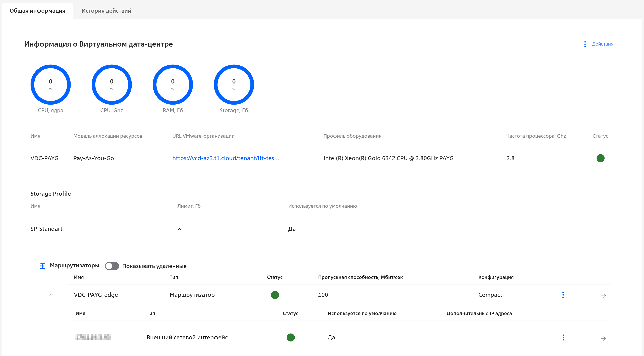Viewport: 644px width, 356px height.
Task: Open external network interface kebab menu
Action: (563, 338)
